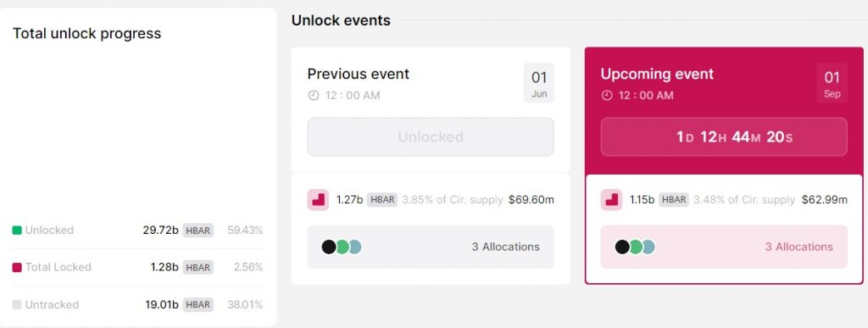Screen dimensions: 868x328
Task: Click the HBAR tag next to 19.01b
Action: pos(198,305)
